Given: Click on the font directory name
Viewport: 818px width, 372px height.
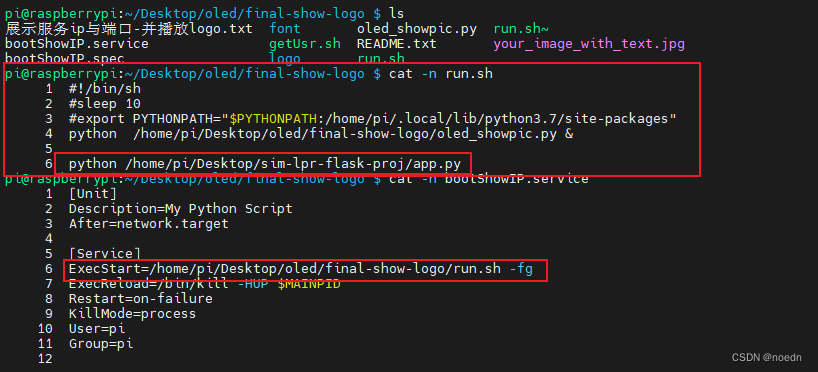Looking at the screenshot, I should click(285, 29).
